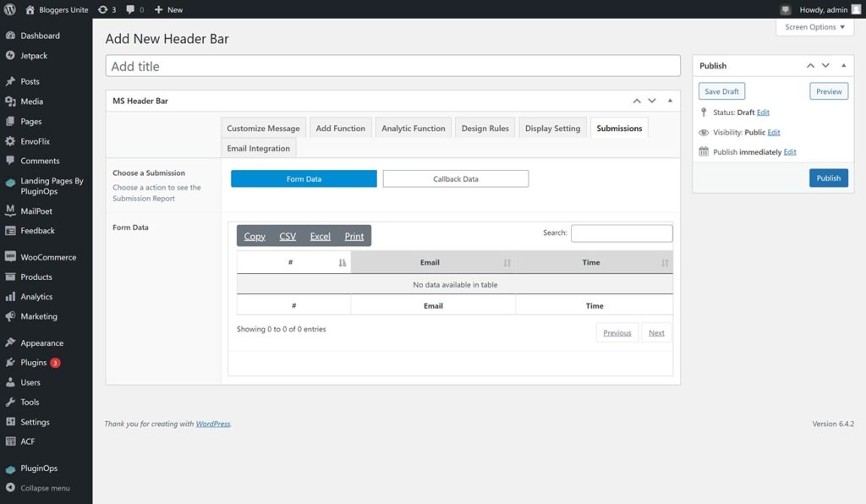866x504 pixels.
Task: Switch submission view to Callback Data
Action: pyautogui.click(x=455, y=178)
